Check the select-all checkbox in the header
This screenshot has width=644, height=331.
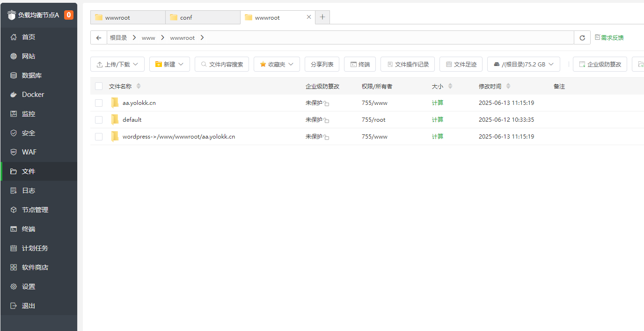coord(99,86)
